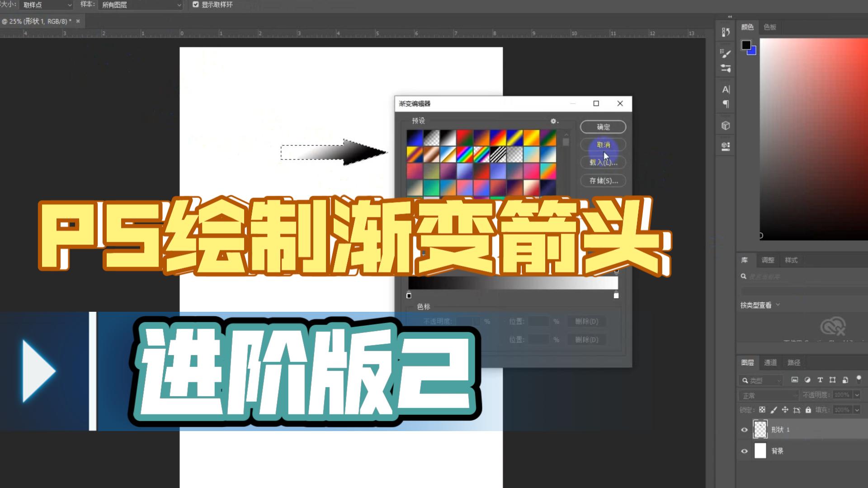868x488 pixels.
Task: Close the document tab with x
Action: pos(78,21)
